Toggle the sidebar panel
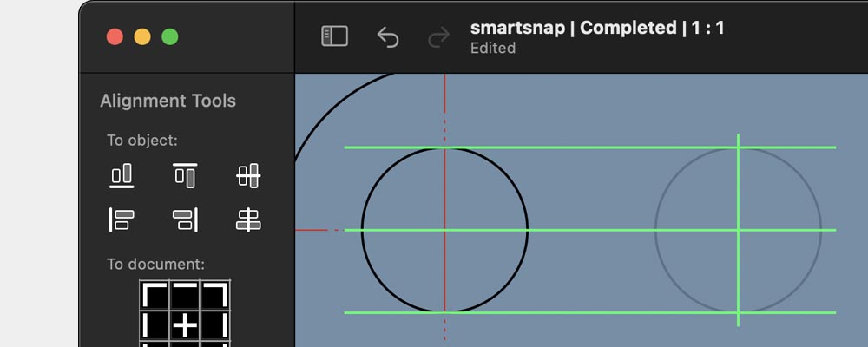Image resolution: width=868 pixels, height=347 pixels. coord(334,36)
